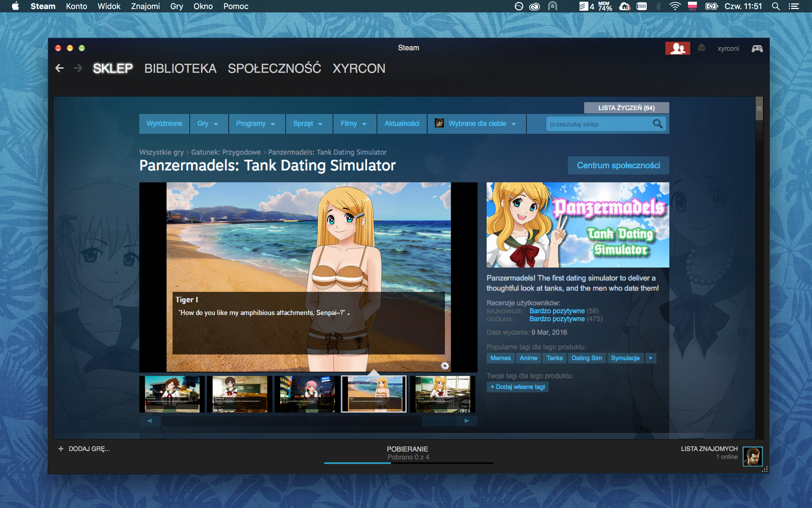Expand the Filmy store dropdown
The height and width of the screenshot is (508, 812).
click(x=354, y=124)
